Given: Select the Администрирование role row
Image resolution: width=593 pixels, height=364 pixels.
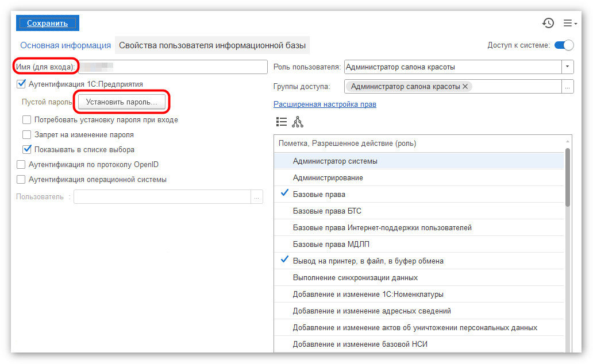Looking at the screenshot, I should click(x=419, y=177).
